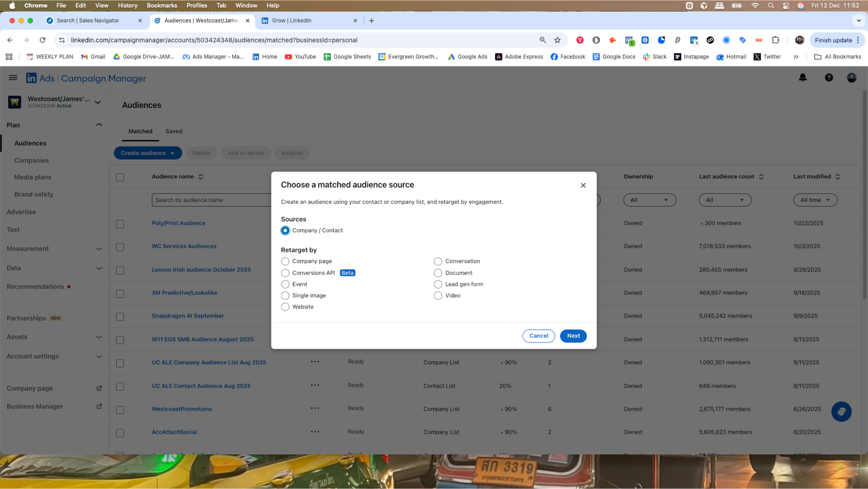
Task: Select the Video retarget radio button
Action: tap(438, 296)
